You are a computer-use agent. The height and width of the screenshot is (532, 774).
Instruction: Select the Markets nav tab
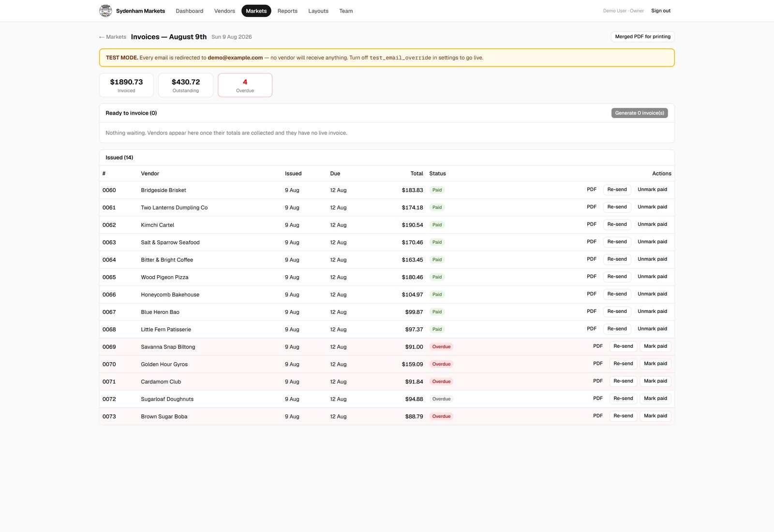coord(256,11)
